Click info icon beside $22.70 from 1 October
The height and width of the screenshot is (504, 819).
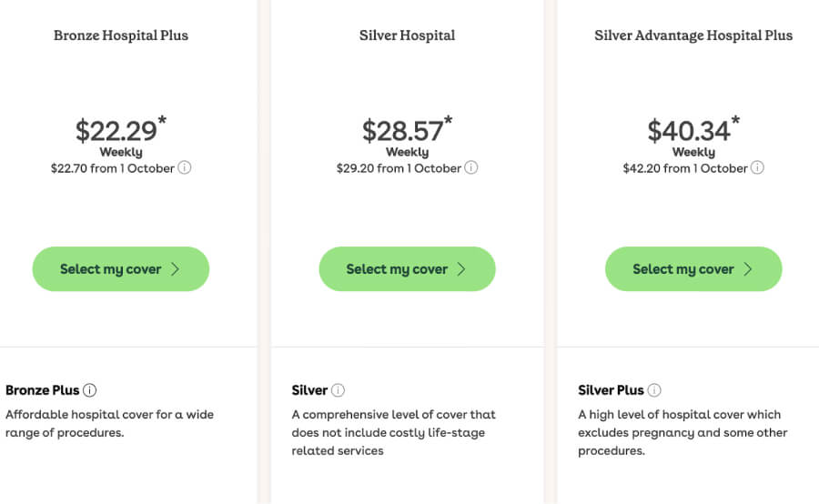point(185,167)
